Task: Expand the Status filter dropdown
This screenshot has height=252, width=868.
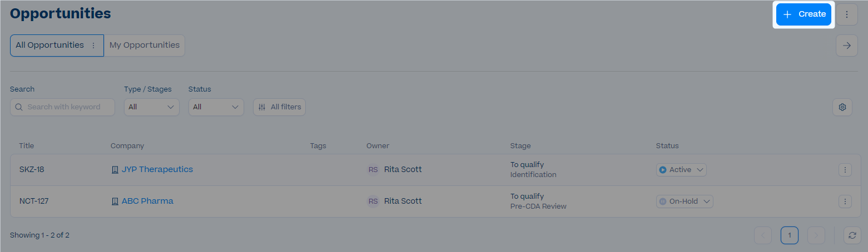Action: [x=216, y=107]
